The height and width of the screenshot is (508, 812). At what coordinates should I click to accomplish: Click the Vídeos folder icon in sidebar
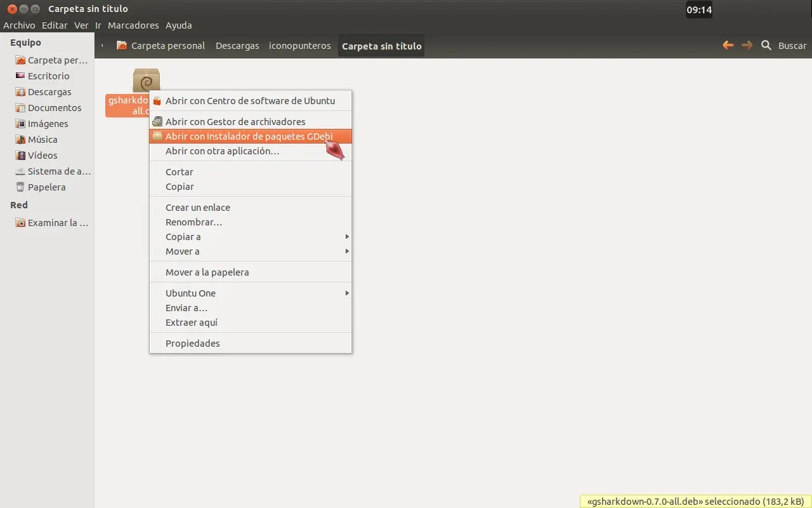(x=20, y=156)
